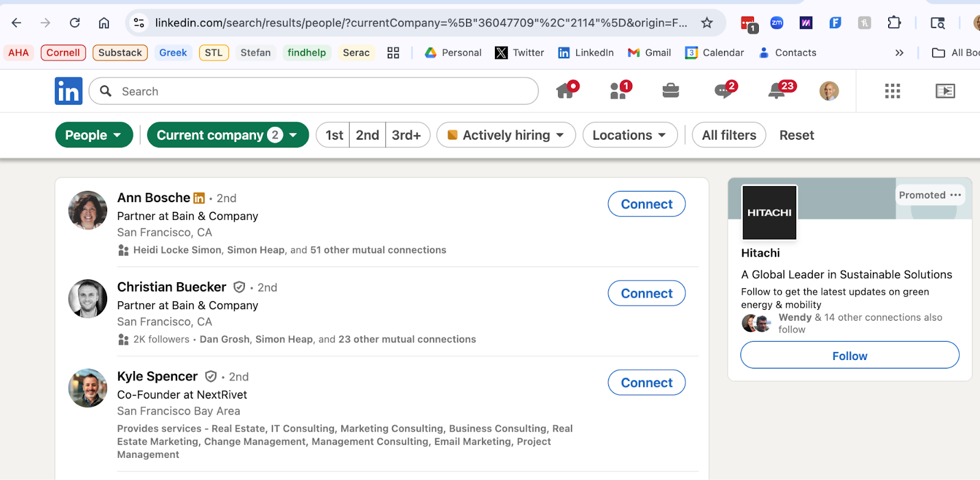
Task: Open Kyle Spencer's profile name link
Action: 157,376
